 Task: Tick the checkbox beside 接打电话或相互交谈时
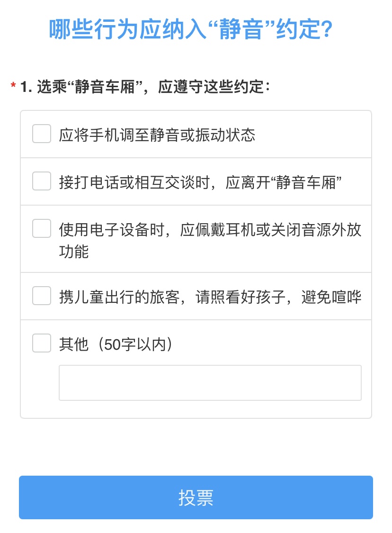[42, 181]
